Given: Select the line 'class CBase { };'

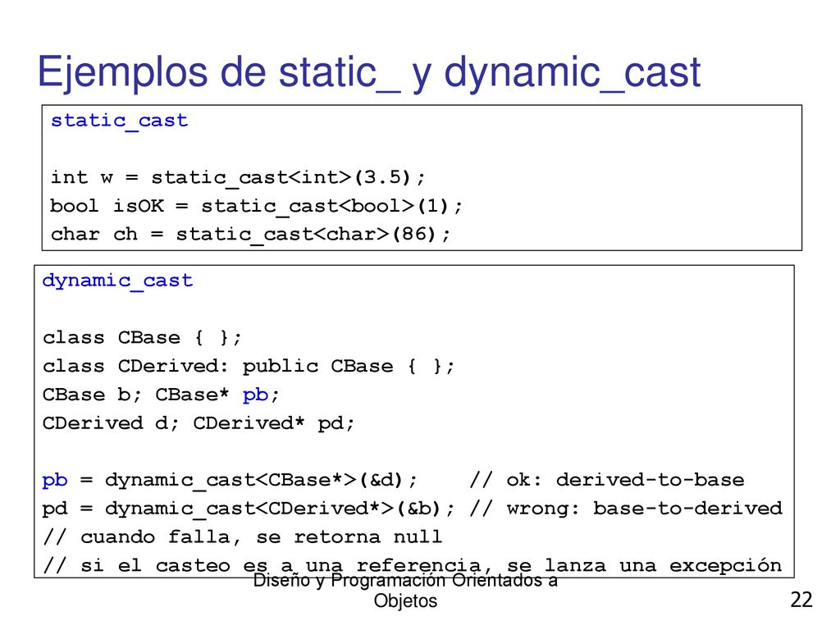Looking at the screenshot, I should tap(142, 337).
